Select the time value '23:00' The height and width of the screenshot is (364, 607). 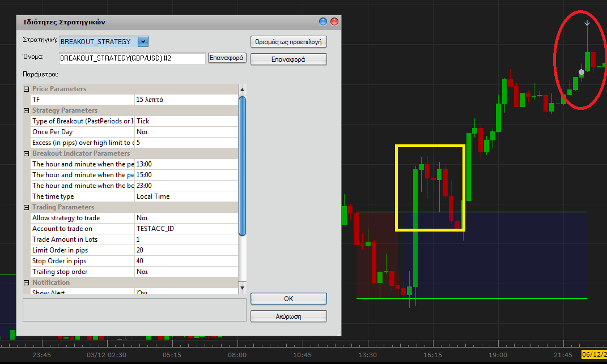(186, 186)
